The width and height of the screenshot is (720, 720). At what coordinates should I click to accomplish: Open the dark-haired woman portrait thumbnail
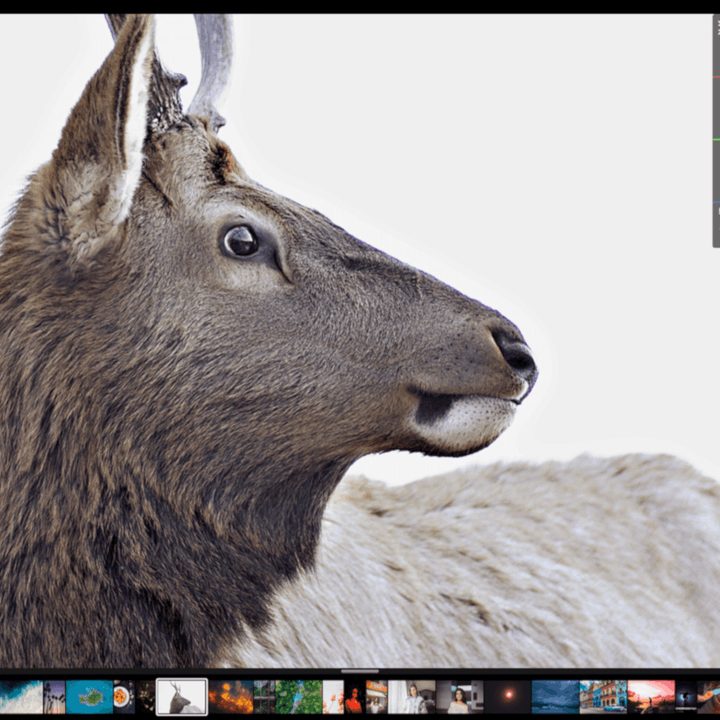click(460, 697)
